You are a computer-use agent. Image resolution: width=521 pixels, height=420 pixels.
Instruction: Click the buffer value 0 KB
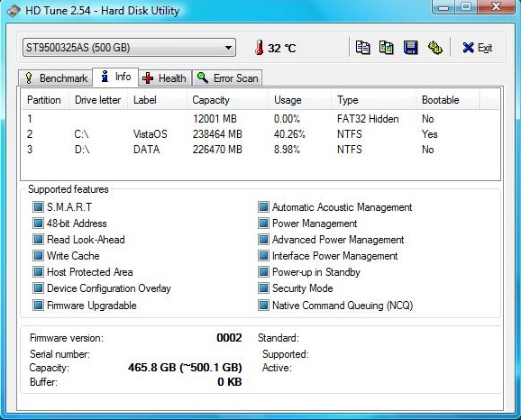230,381
